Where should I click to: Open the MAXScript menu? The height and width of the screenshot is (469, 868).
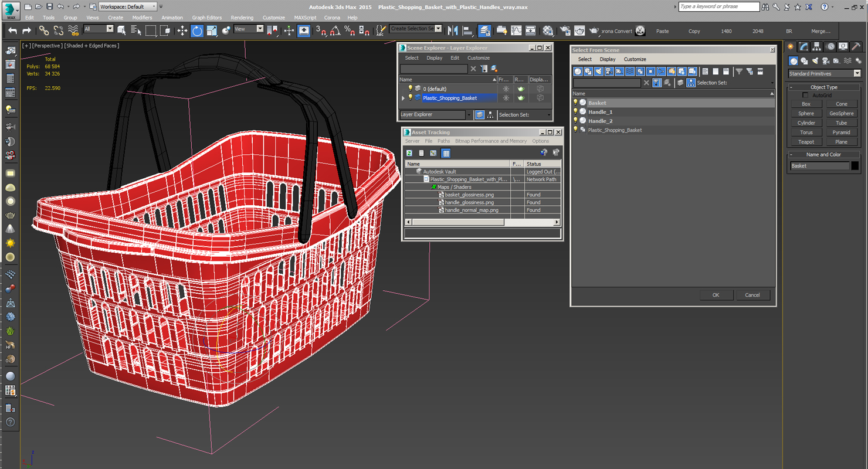[305, 18]
